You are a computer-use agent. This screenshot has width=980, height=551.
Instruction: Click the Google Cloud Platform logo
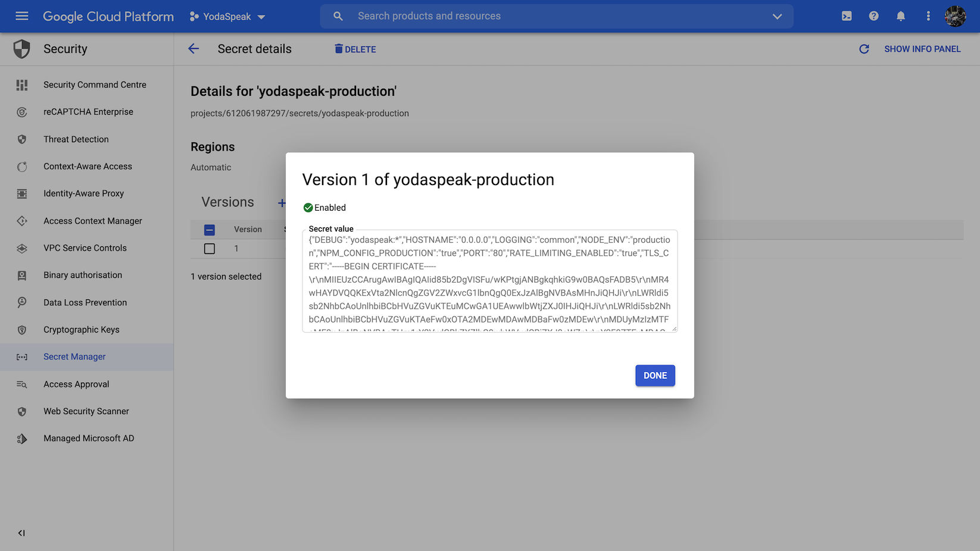coord(108,17)
